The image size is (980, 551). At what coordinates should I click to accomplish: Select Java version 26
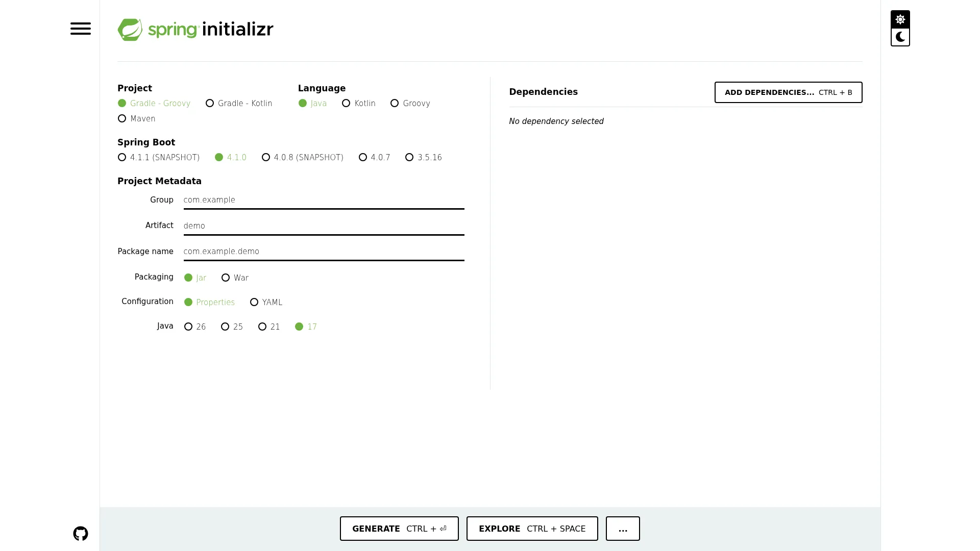point(195,327)
